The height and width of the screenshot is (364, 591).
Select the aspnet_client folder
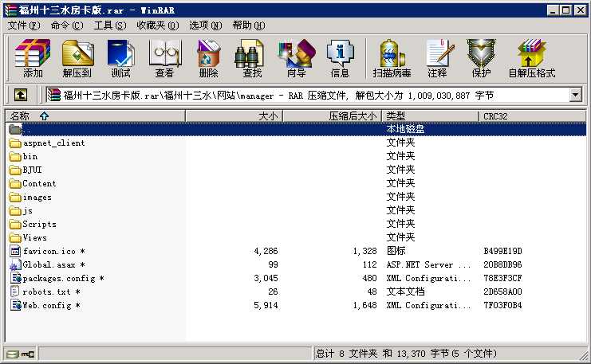click(x=47, y=143)
